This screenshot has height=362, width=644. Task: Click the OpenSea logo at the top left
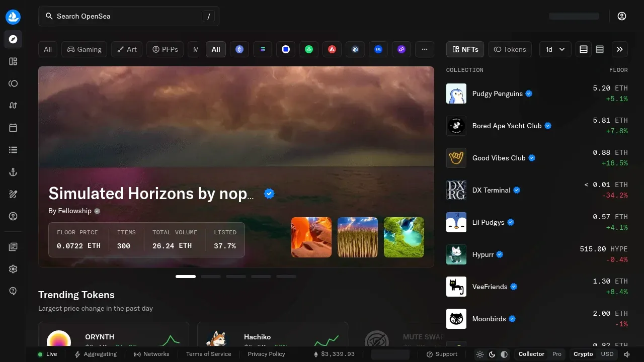click(x=13, y=17)
